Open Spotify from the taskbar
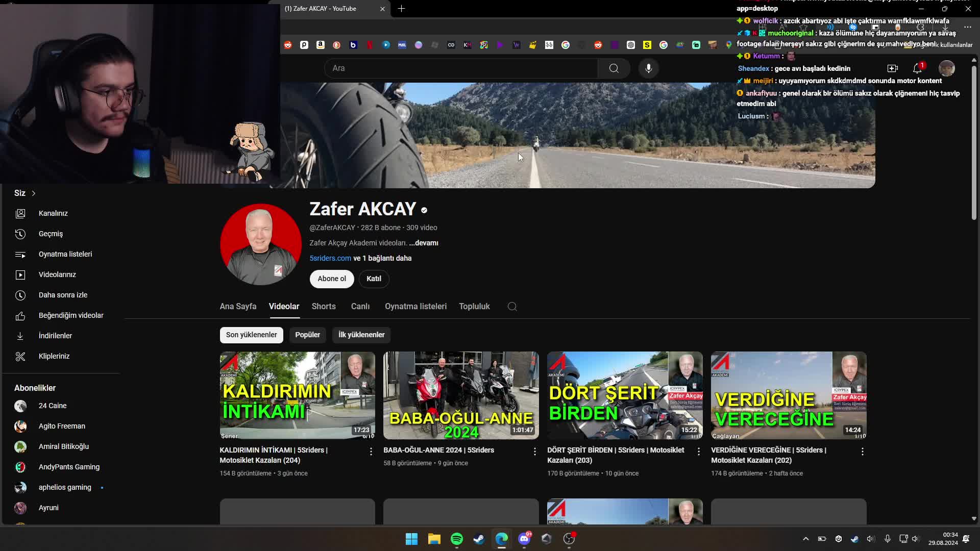 457,539
